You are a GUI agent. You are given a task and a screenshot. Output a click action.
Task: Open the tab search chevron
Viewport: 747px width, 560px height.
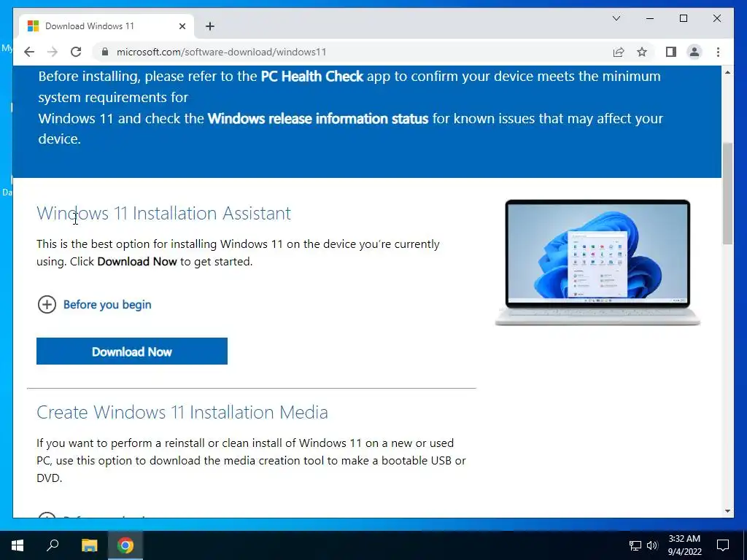click(616, 18)
